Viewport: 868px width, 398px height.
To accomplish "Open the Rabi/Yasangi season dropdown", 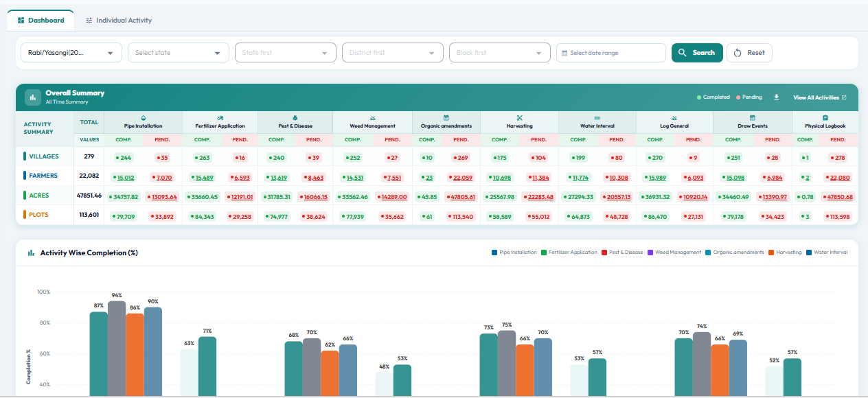I will 71,53.
